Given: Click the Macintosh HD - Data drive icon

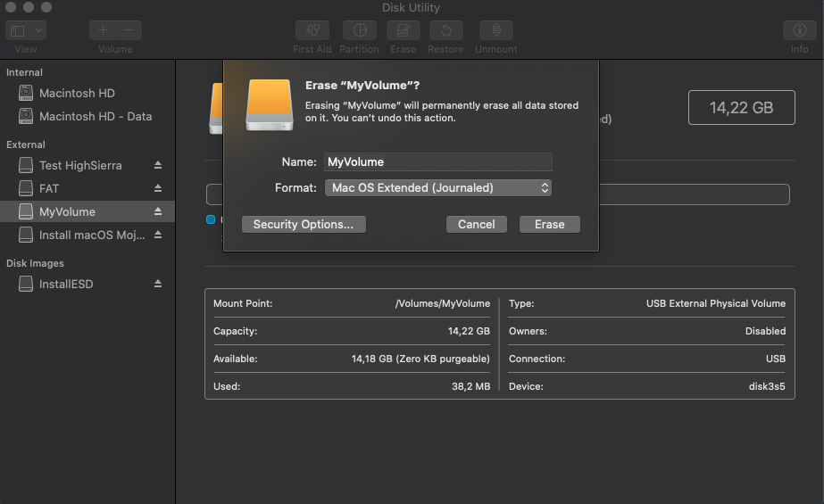Looking at the screenshot, I should (26, 116).
